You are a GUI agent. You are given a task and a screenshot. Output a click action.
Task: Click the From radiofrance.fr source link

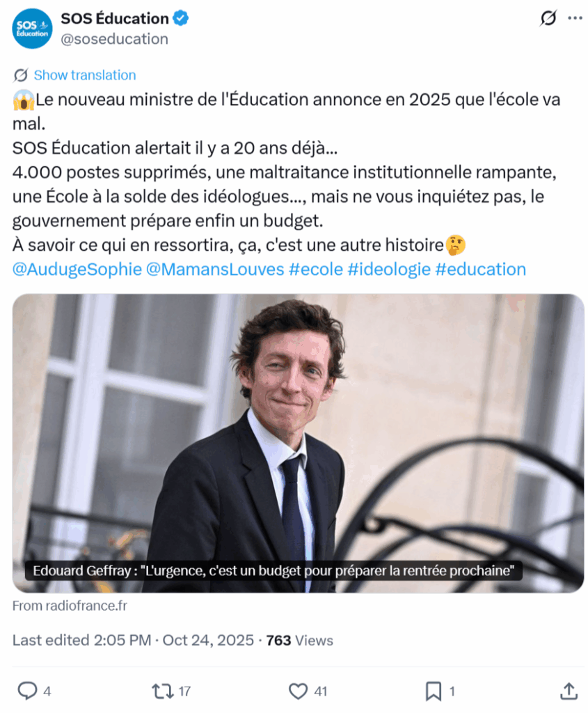tap(70, 606)
